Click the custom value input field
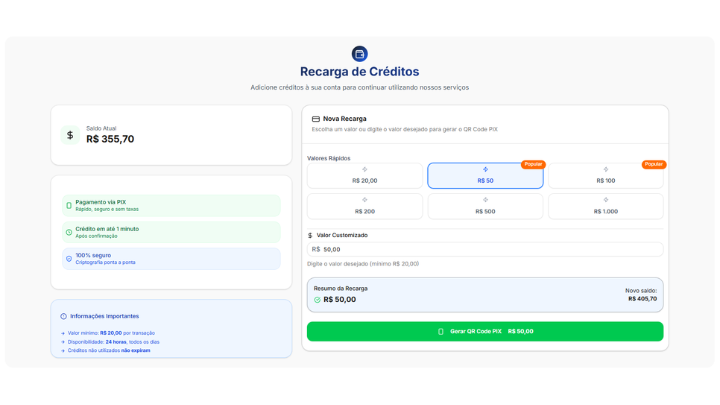This screenshot has height=405, width=720. click(485, 249)
